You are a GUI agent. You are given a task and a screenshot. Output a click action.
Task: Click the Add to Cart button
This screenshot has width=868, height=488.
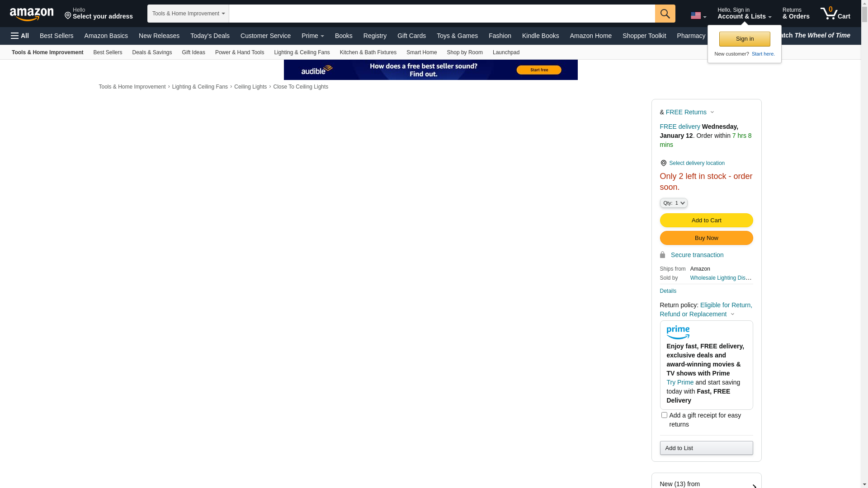pos(706,221)
